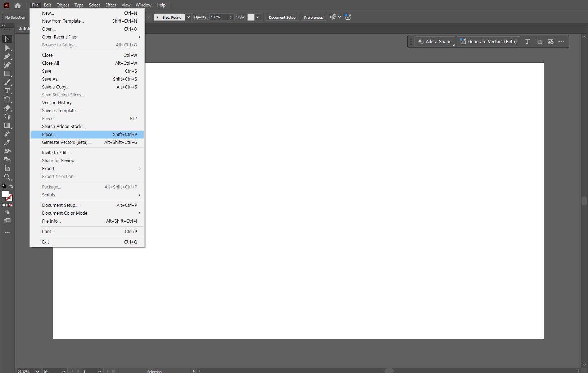
Task: Click the Type icon in contextual task bar
Action: click(527, 42)
